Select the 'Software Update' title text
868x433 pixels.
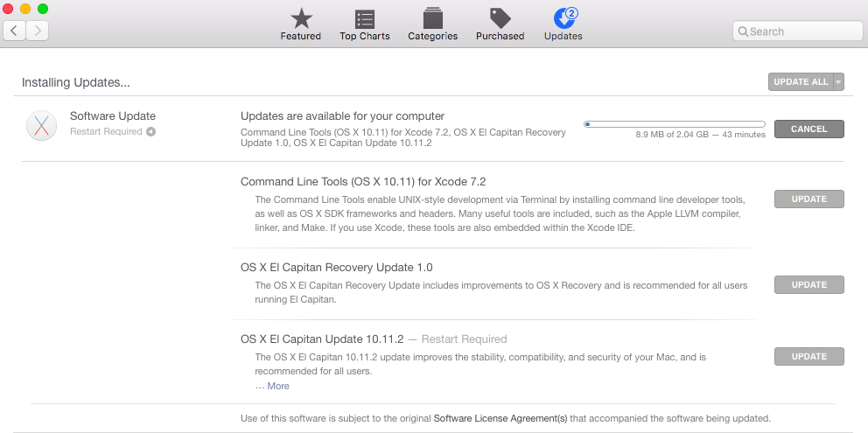click(113, 116)
